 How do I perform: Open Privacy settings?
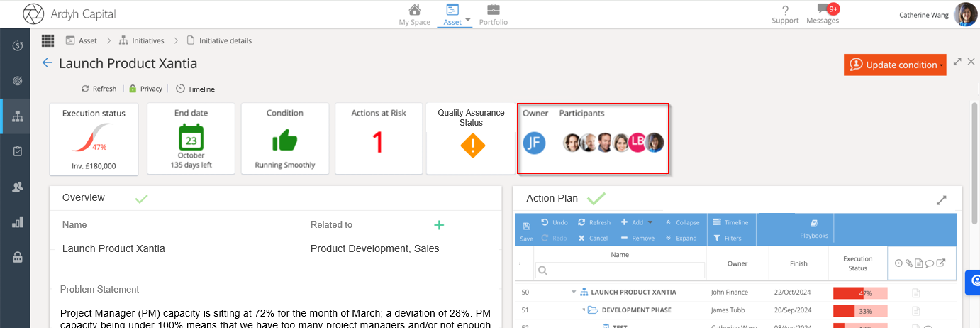(x=145, y=89)
